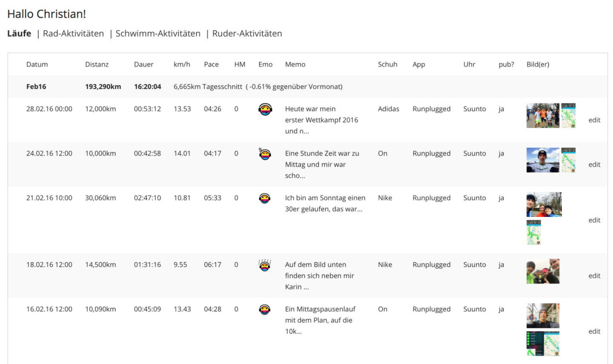Open the stats screenshot for 16.02.16 run

click(543, 344)
